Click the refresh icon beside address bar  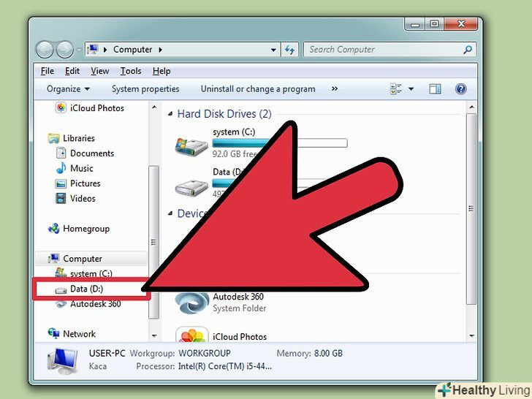[x=289, y=50]
